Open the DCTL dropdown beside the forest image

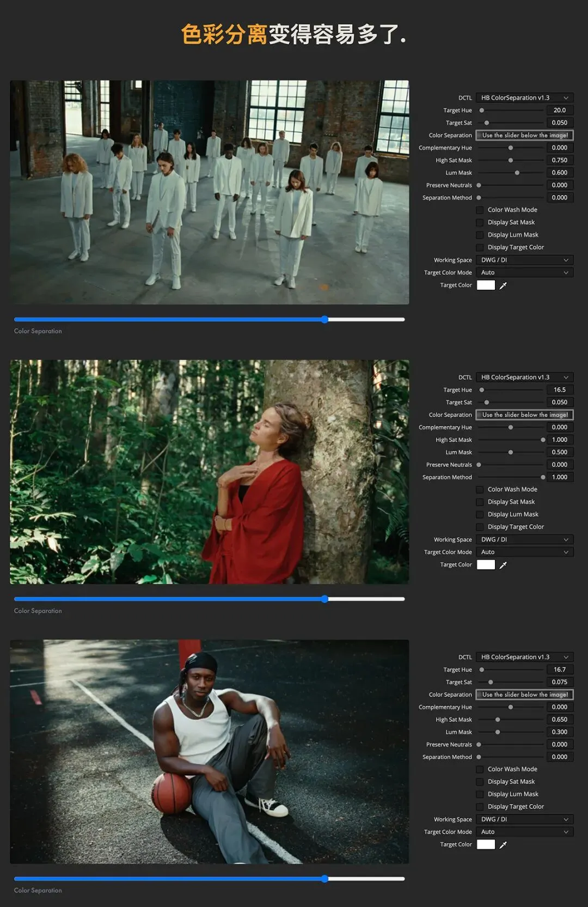click(x=525, y=378)
